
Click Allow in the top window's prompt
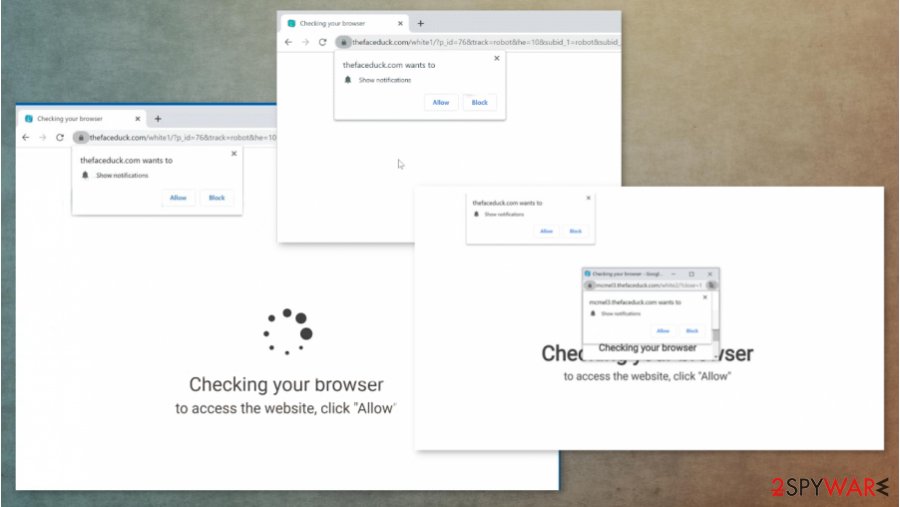click(441, 102)
